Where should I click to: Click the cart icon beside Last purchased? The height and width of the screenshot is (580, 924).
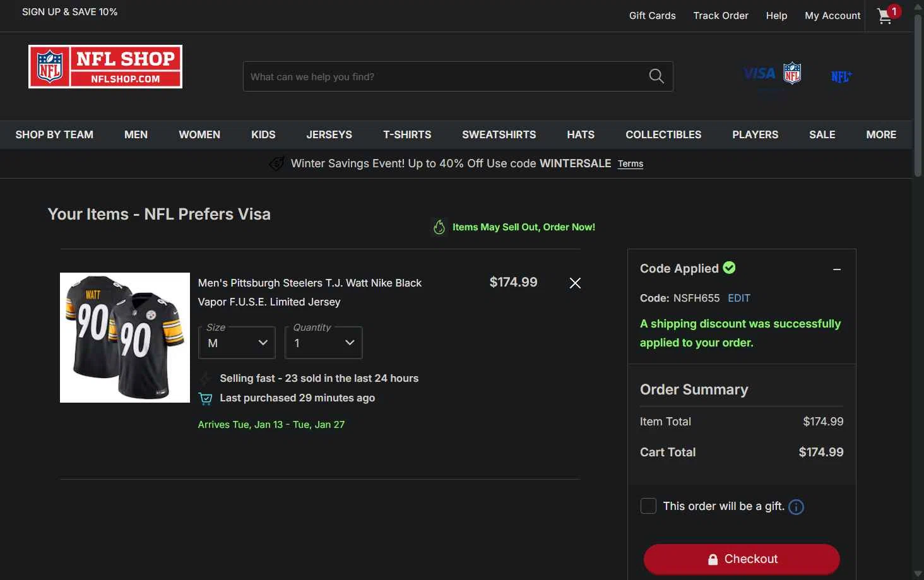pyautogui.click(x=205, y=398)
